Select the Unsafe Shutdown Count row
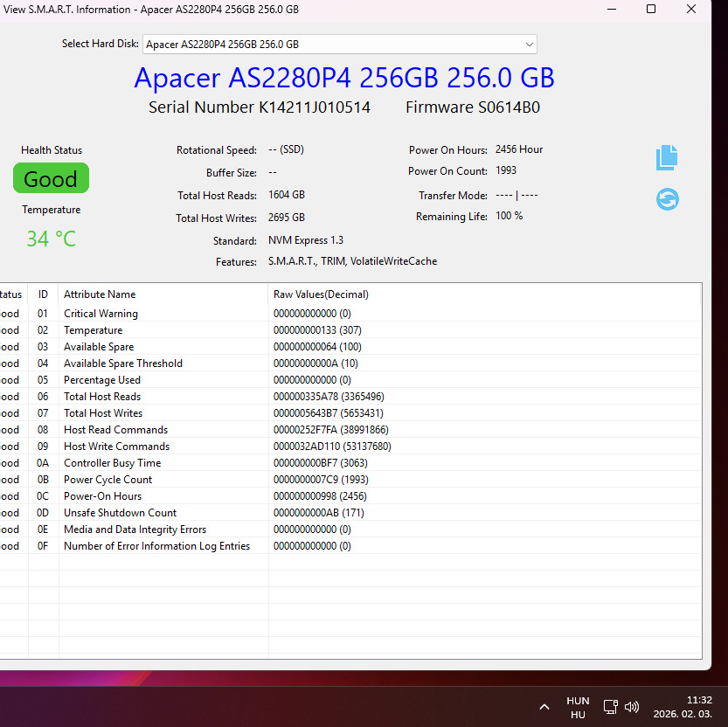Viewport: 728px width, 727px height. (350, 513)
